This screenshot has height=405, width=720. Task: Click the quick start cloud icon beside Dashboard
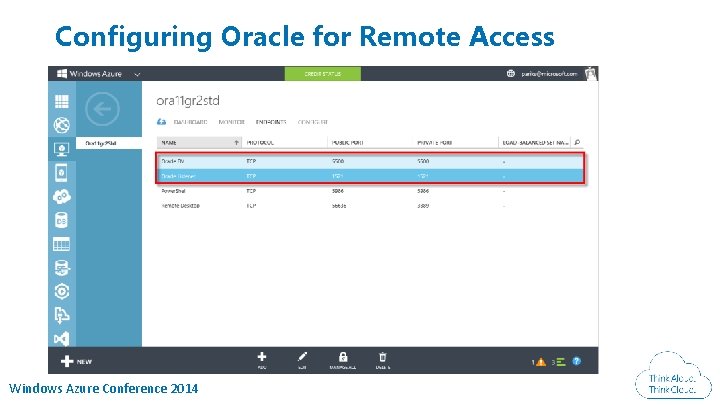[161, 122]
